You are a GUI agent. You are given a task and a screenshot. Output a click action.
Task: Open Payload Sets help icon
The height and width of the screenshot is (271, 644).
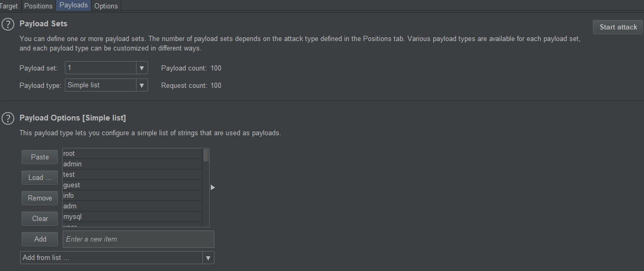point(8,25)
